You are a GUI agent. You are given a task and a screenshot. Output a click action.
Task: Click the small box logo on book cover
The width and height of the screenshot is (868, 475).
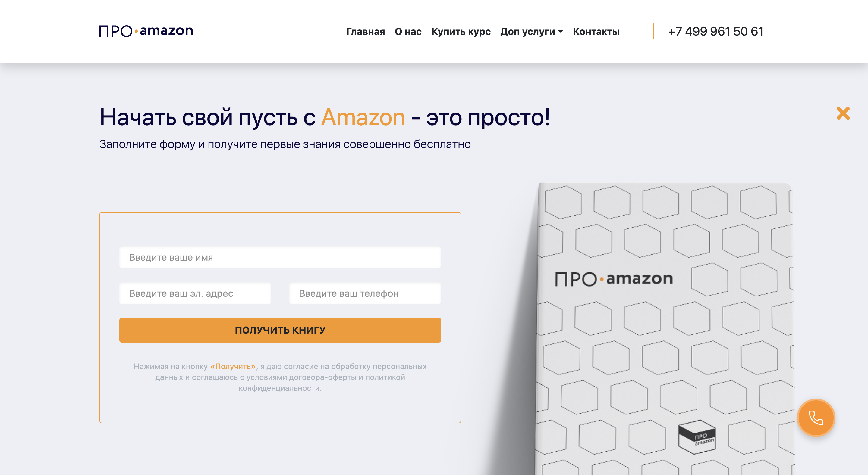click(697, 437)
